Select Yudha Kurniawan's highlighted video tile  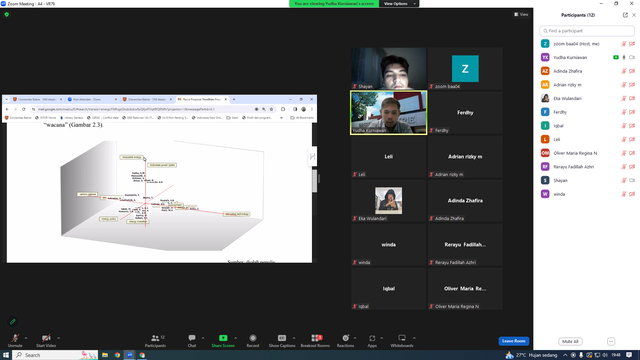click(389, 113)
